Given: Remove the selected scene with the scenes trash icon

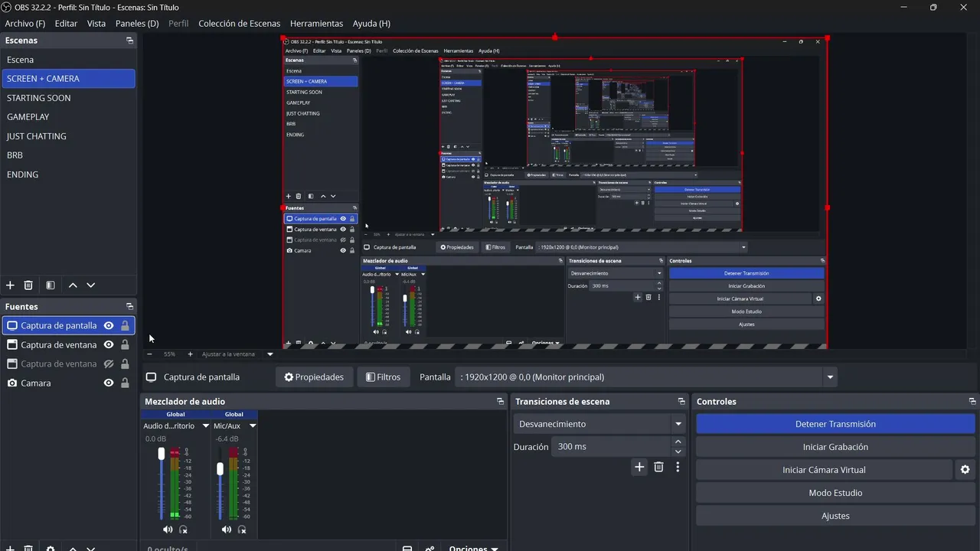Looking at the screenshot, I should (x=28, y=285).
